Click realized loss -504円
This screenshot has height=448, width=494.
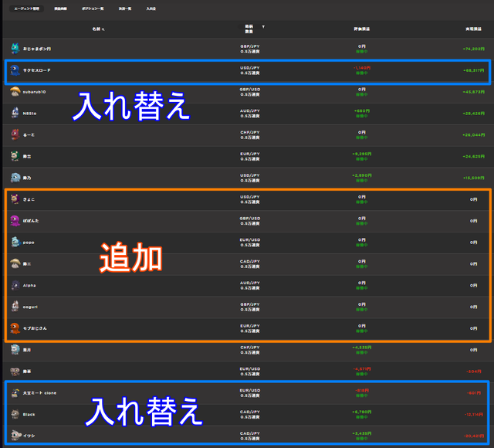473,372
